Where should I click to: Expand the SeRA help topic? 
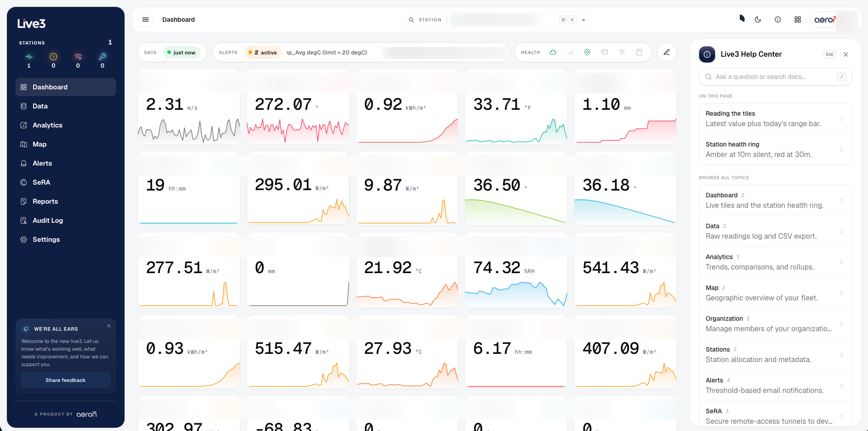[775, 414]
